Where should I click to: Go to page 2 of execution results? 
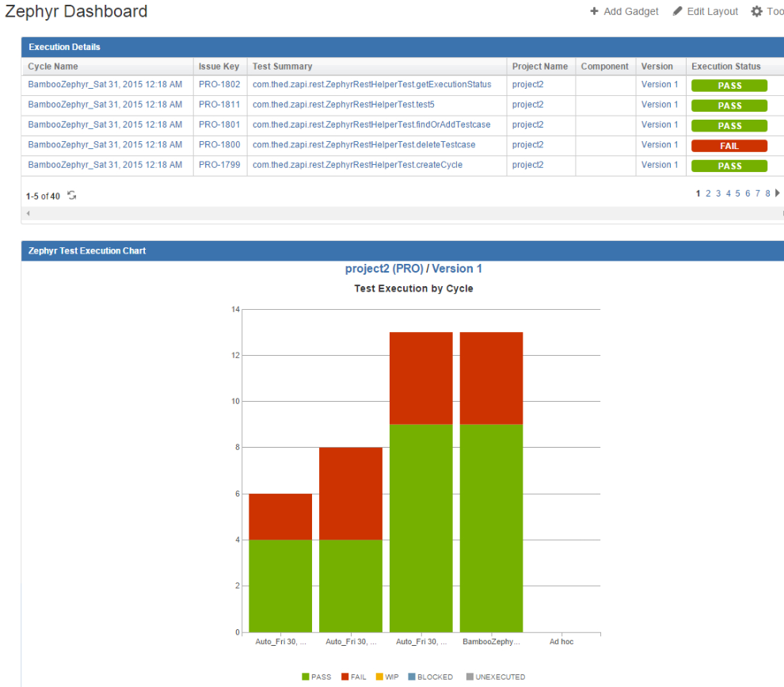click(708, 193)
